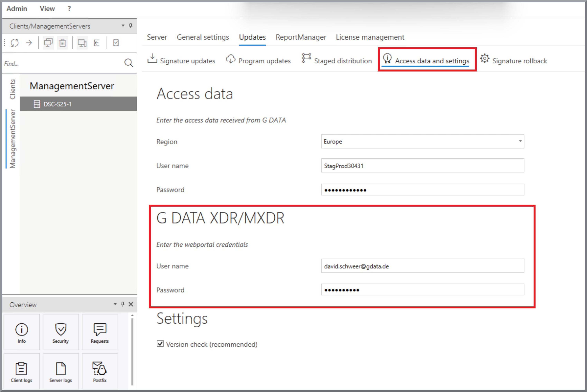This screenshot has height=392, width=587.
Task: Click the checkmark list icon in the clients toolbar
Action: click(x=116, y=43)
